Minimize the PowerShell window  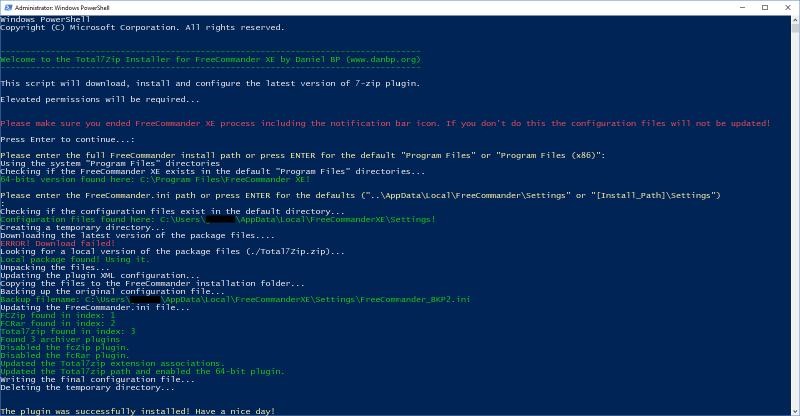point(742,8)
